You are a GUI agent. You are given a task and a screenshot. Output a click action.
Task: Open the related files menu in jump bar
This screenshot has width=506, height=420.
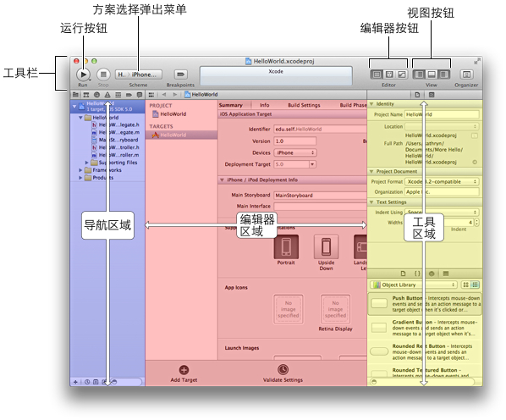coord(151,95)
